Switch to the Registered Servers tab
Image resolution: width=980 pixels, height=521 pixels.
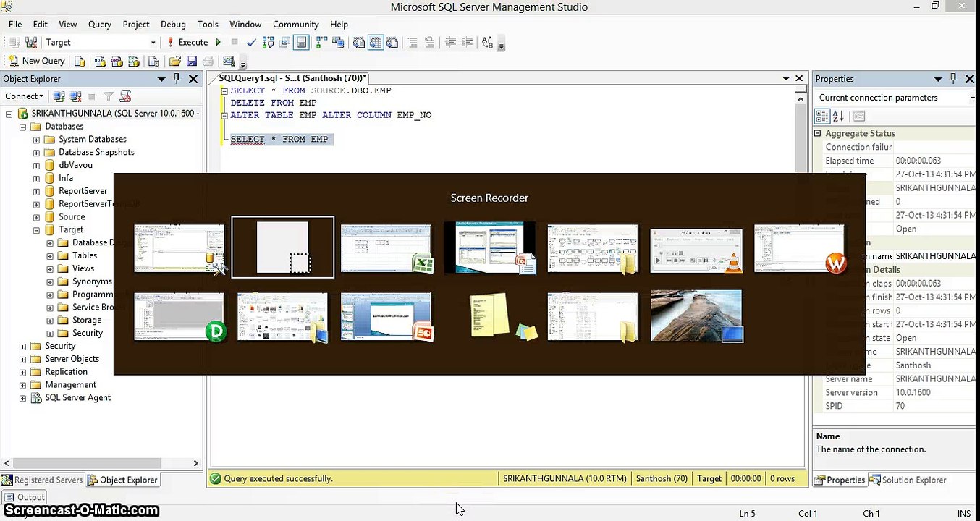pos(42,480)
